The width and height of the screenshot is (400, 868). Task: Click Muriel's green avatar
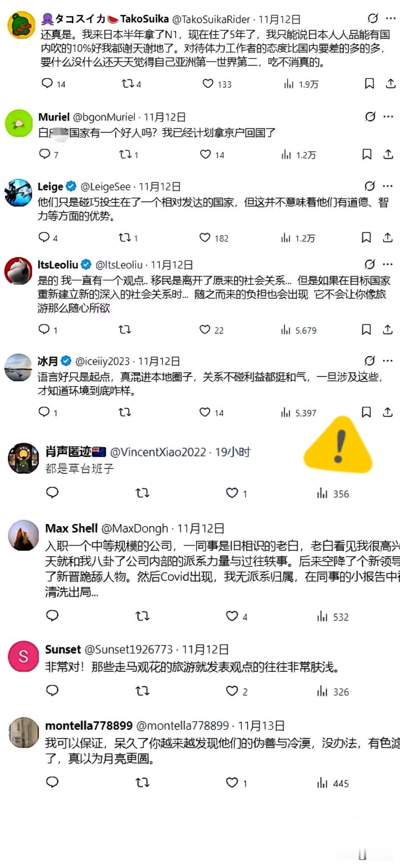(x=19, y=123)
